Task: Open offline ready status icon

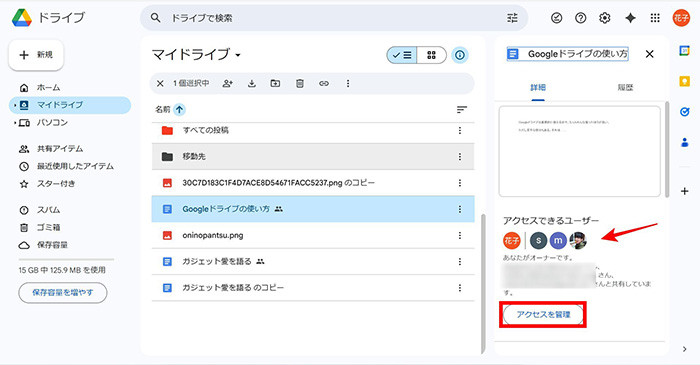Action: (x=556, y=18)
